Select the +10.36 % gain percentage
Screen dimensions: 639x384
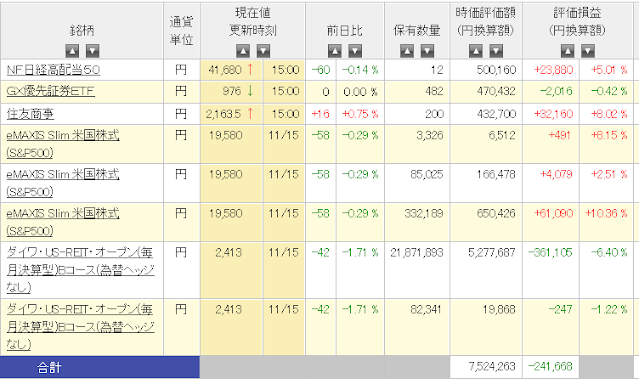point(606,214)
